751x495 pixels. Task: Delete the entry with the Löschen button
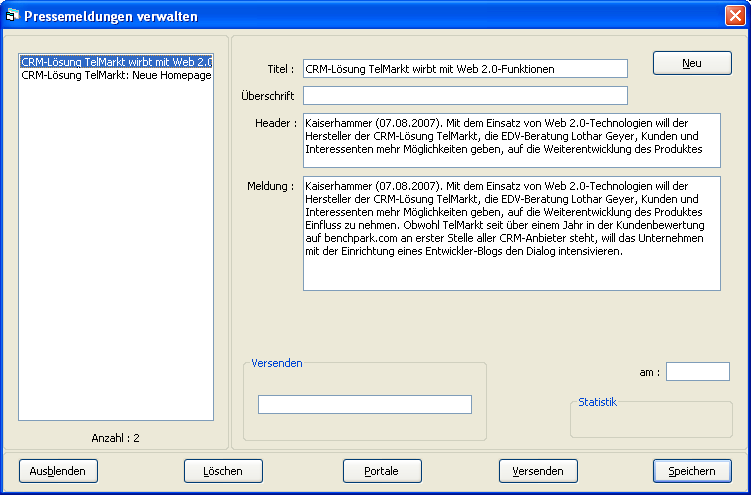[222, 471]
